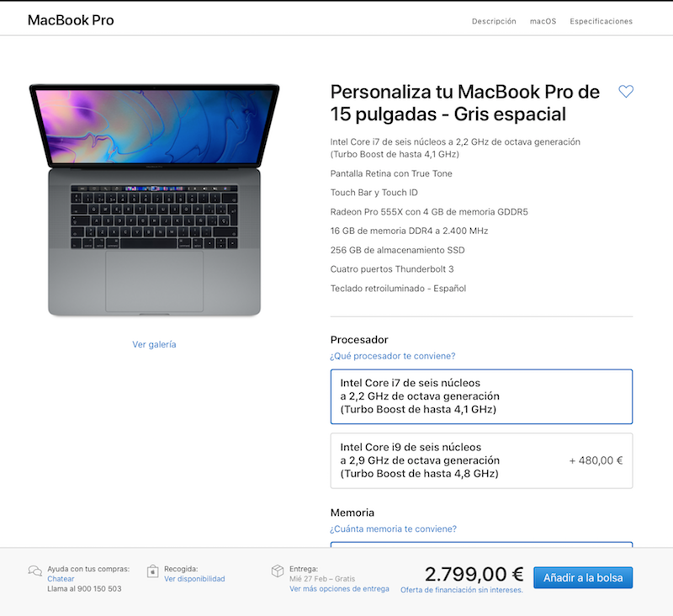Select Intel Core i9 2,9 GHz processor option
673x616 pixels.
coord(481,460)
